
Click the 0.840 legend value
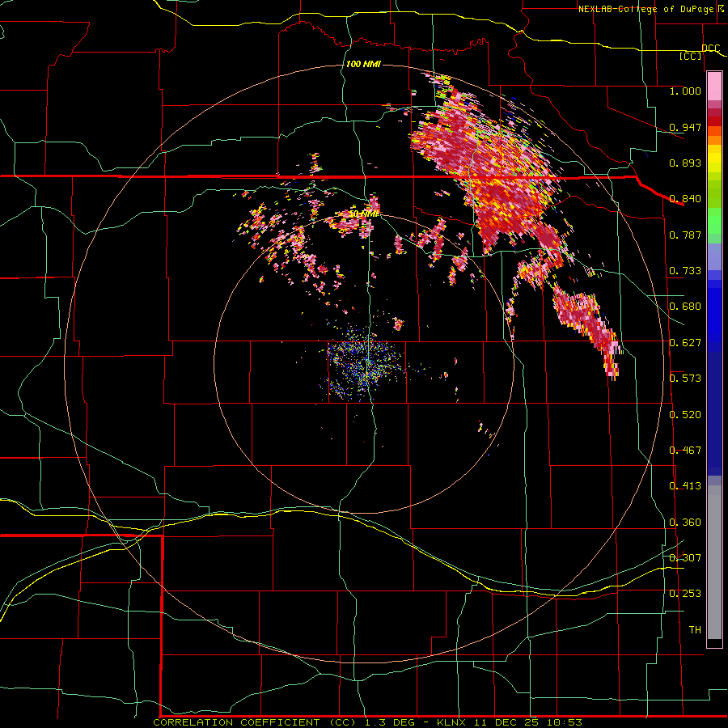[x=685, y=199]
